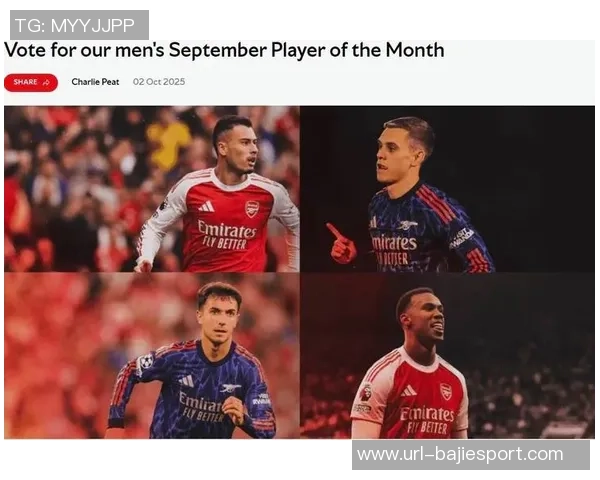
Task: Open the Charlie Peat author link
Action: pos(95,82)
